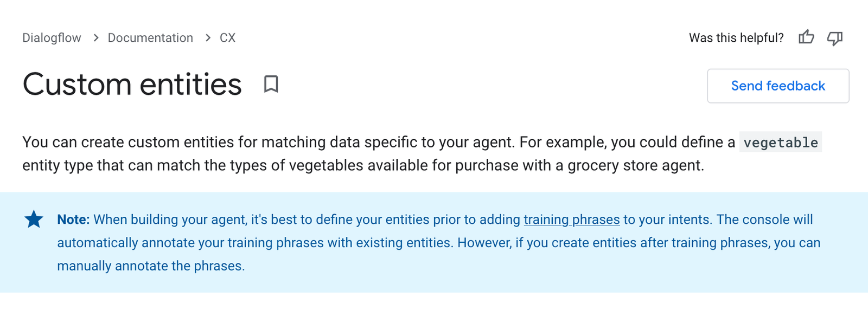Click 'automatically annotate your training phrases' text
This screenshot has height=310, width=868.
click(190, 243)
